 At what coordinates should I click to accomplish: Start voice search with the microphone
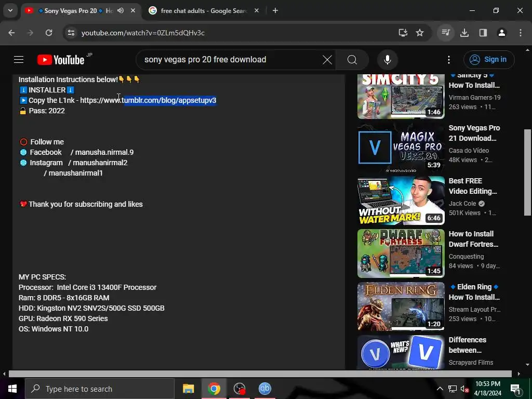[388, 60]
